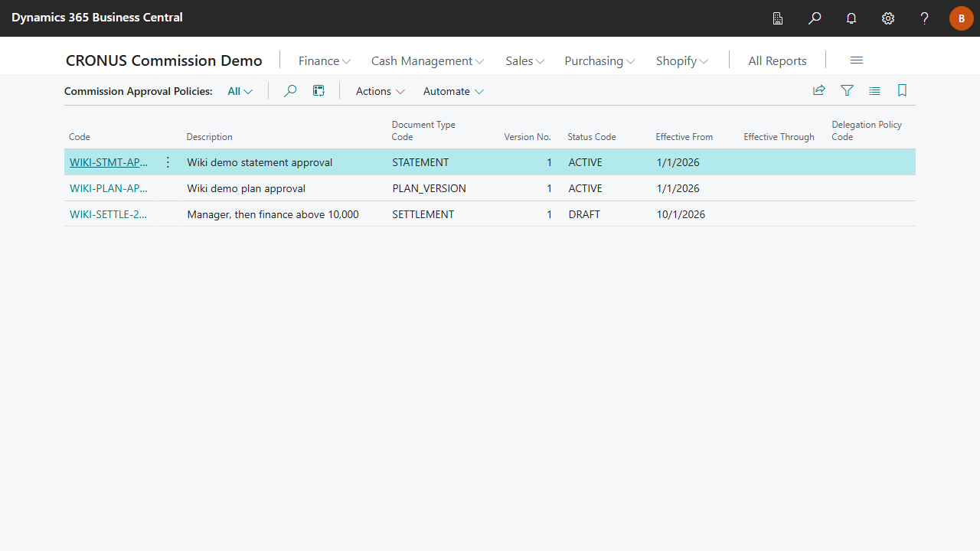Screen dimensions: 980x551
Task: Open the Help question mark menu
Action: tap(925, 18)
